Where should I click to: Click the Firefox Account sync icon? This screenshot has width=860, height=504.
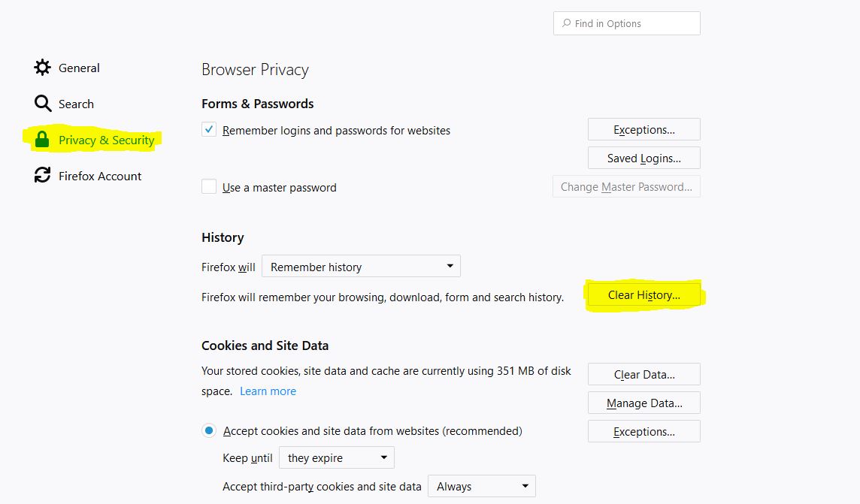pos(42,176)
